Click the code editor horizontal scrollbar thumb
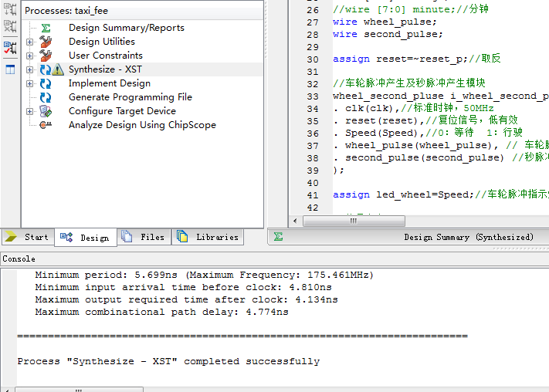 point(353,221)
